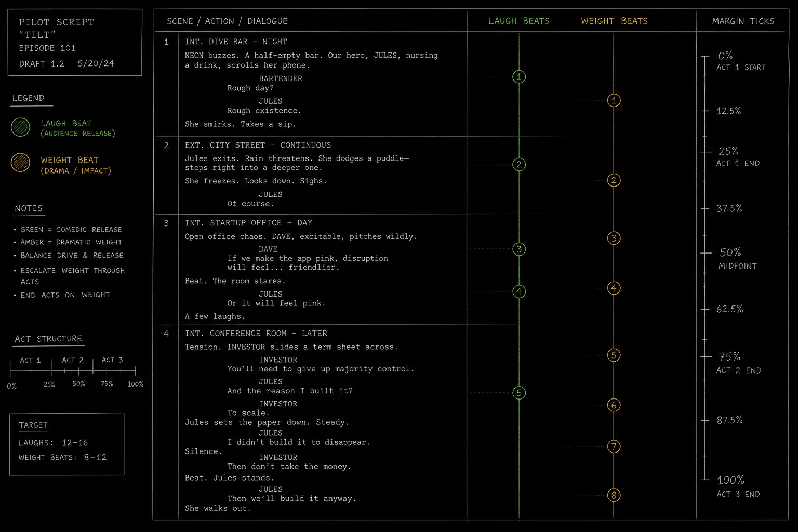This screenshot has width=798, height=532.
Task: Click laugh beat marker 4
Action: (518, 291)
